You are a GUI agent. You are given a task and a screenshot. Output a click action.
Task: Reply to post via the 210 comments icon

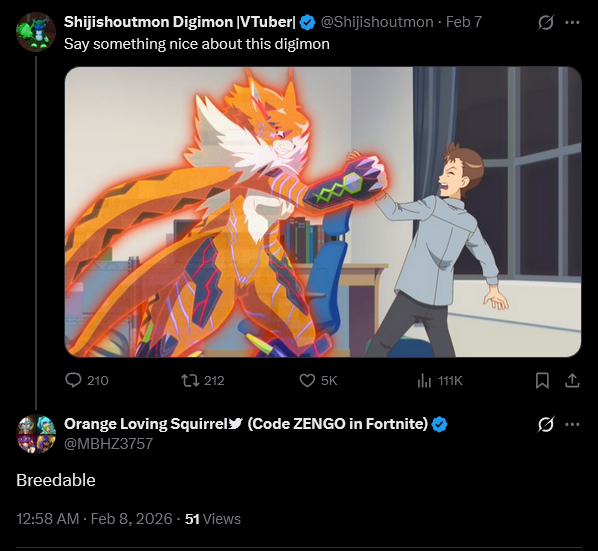click(x=73, y=380)
